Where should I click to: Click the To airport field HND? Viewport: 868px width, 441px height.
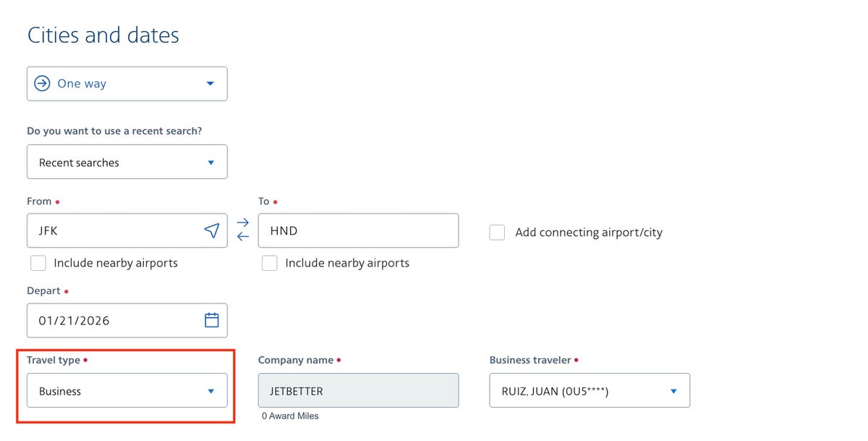358,231
